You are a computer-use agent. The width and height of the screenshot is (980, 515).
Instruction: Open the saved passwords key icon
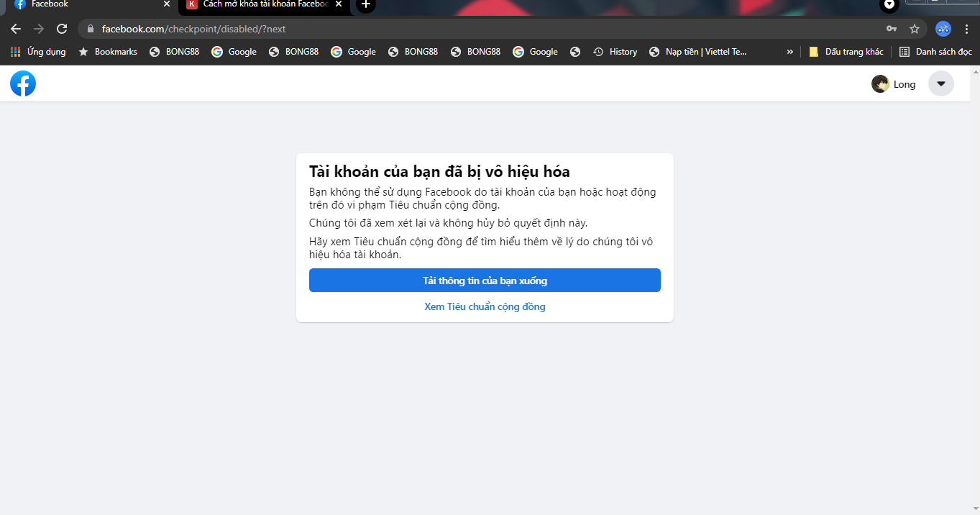[x=892, y=29]
